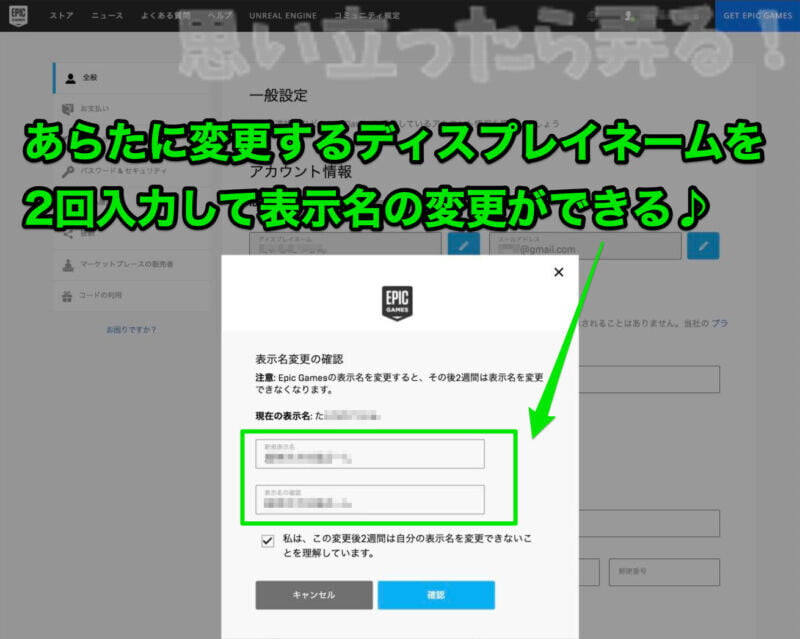Focus the confirm display name field
Viewport: 800px width, 639px height.
(x=370, y=499)
